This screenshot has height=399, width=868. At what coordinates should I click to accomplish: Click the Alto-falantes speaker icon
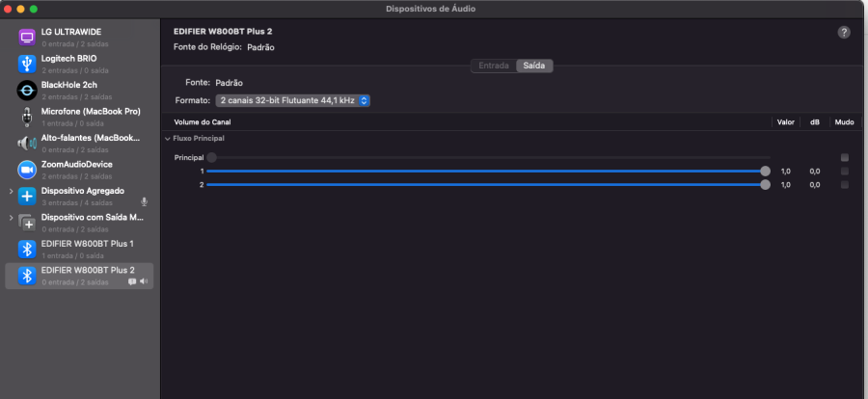(x=27, y=144)
